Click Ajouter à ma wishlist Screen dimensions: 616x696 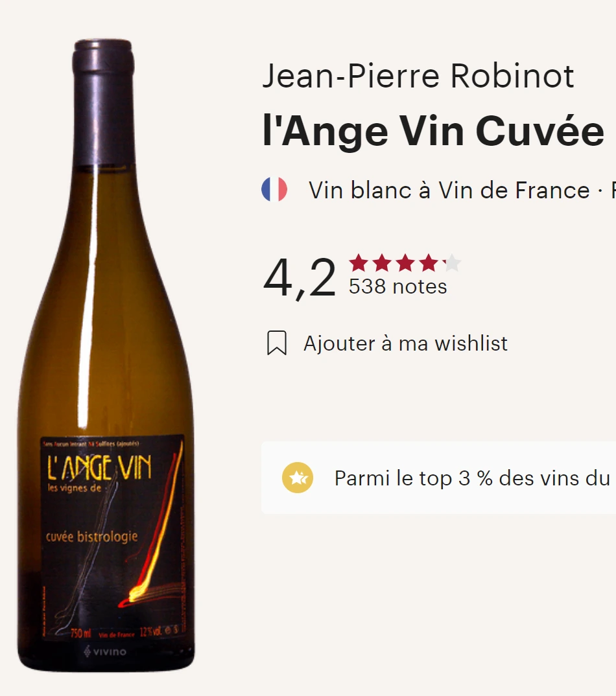(x=405, y=343)
